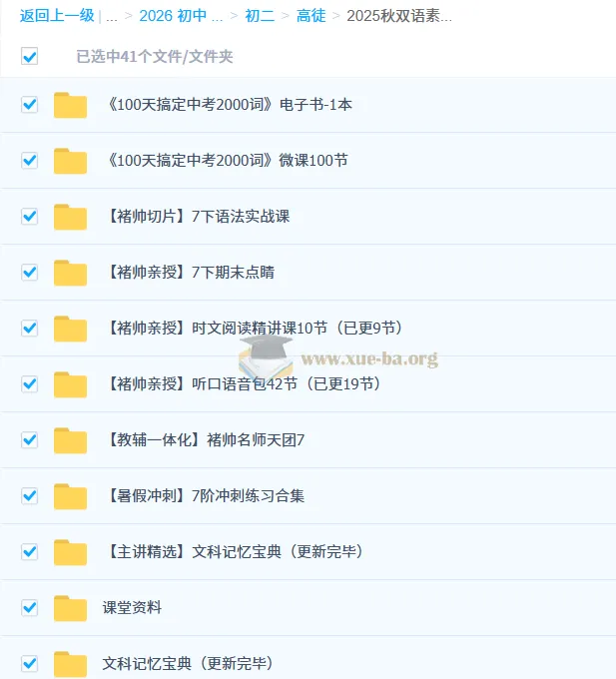
Task: Uncheck the last 文科记忆宝典（更新完毕） checkbox
Action: point(30,663)
